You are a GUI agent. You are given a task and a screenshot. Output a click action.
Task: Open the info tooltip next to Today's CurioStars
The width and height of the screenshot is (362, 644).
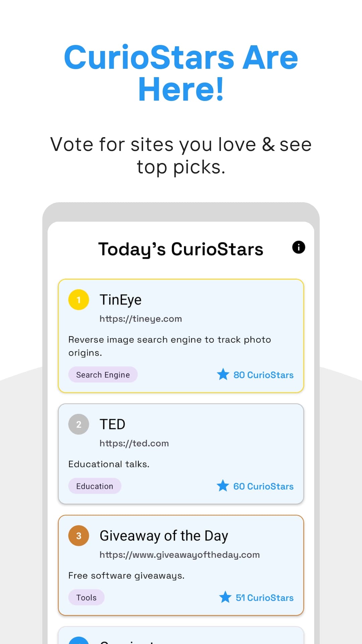click(298, 247)
